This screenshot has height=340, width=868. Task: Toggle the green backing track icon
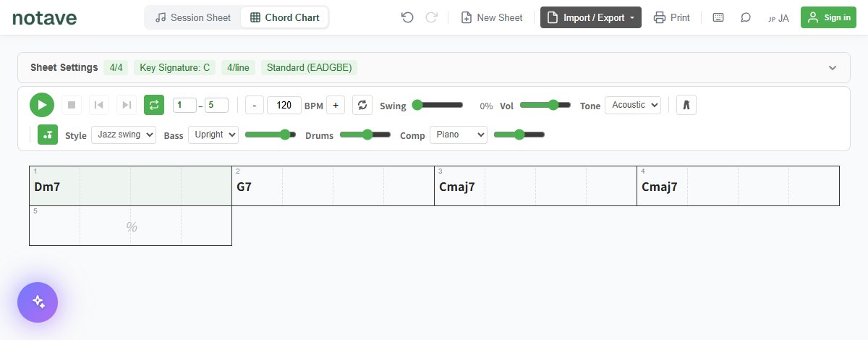click(48, 135)
